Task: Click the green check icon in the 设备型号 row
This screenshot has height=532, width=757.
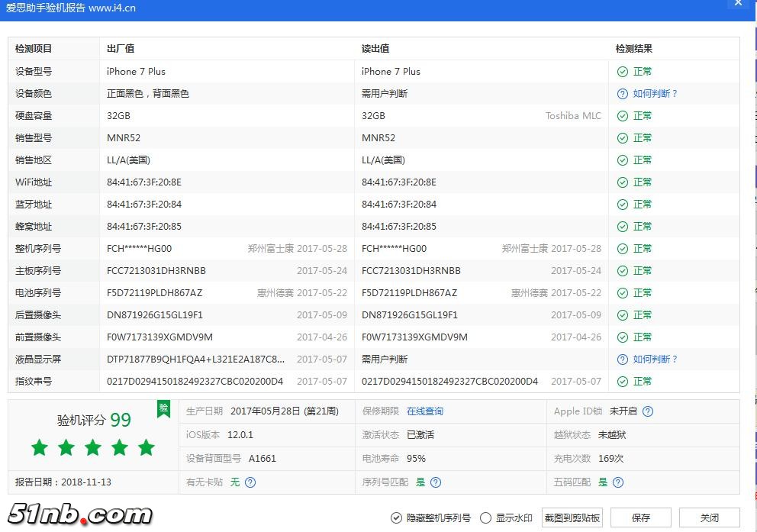Action: coord(623,72)
